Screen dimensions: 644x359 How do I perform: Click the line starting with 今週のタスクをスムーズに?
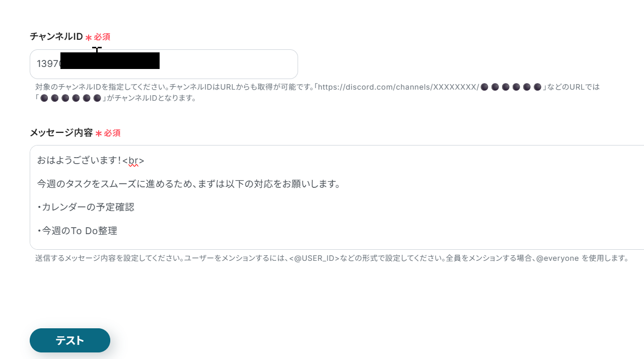[x=189, y=184]
